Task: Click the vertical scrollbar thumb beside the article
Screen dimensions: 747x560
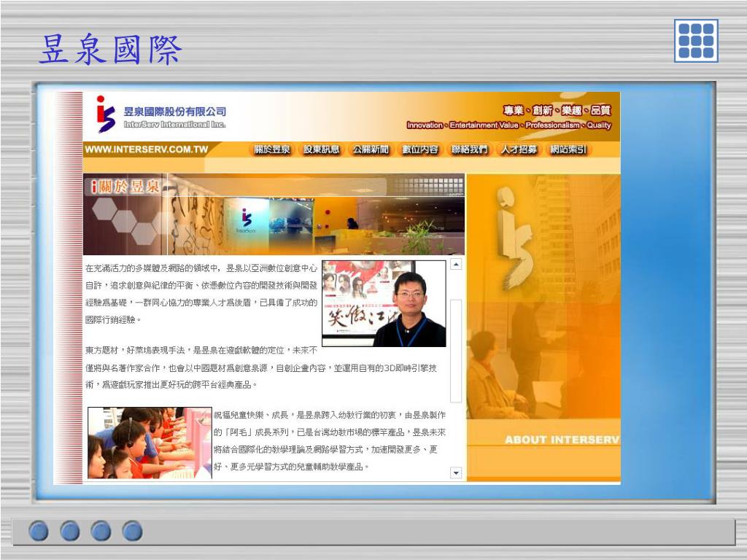Action: click(456, 351)
